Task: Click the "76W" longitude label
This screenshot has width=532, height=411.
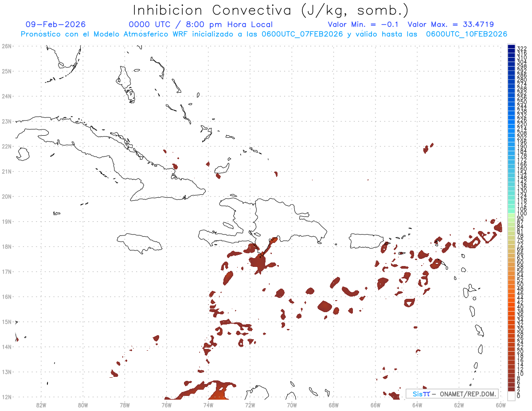Action: 166,404
